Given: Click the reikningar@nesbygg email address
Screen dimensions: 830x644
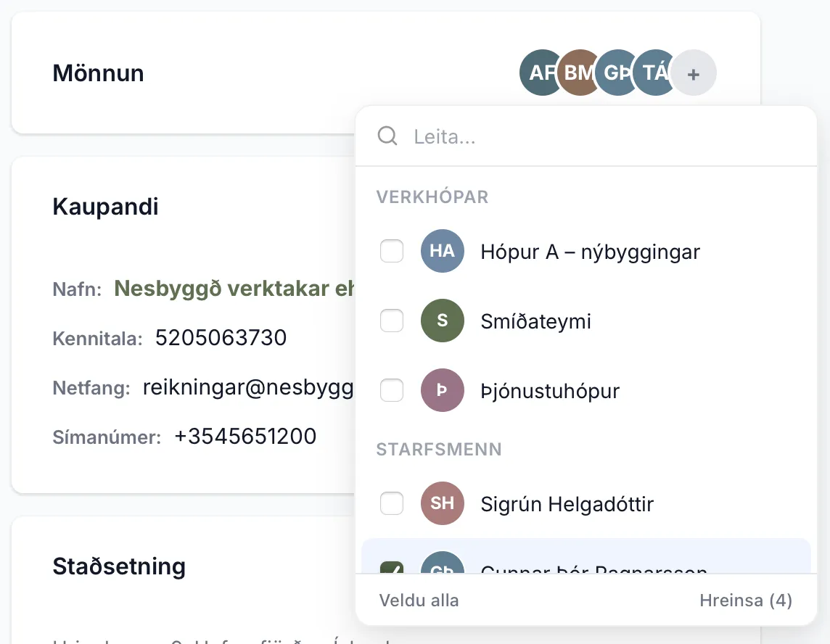Looking at the screenshot, I should click(x=248, y=387).
